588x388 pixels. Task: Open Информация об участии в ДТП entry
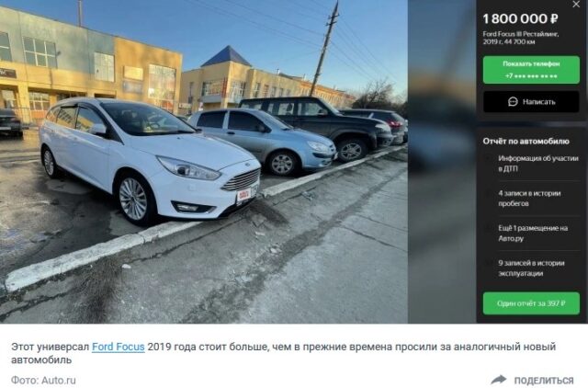[x=537, y=164]
